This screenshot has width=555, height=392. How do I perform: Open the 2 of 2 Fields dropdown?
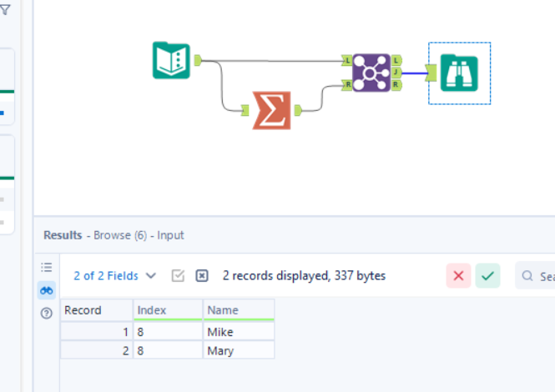[114, 275]
